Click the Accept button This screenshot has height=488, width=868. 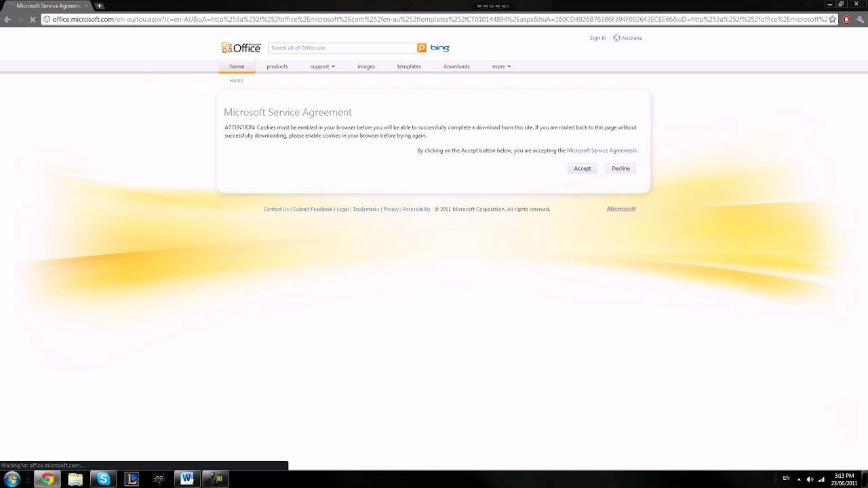coord(583,168)
